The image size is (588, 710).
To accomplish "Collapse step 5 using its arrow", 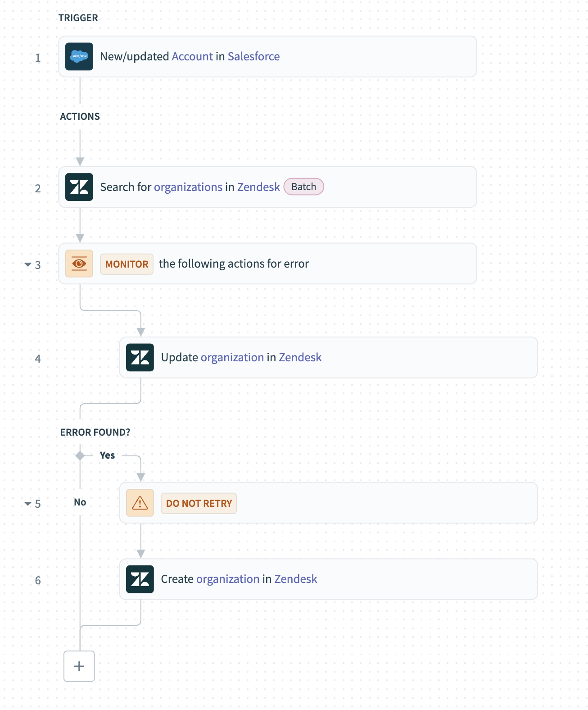I will [28, 503].
